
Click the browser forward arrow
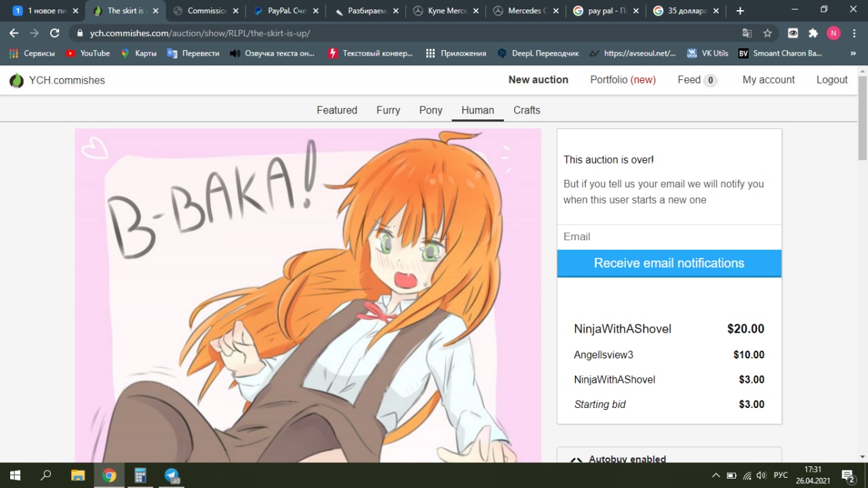[x=34, y=33]
